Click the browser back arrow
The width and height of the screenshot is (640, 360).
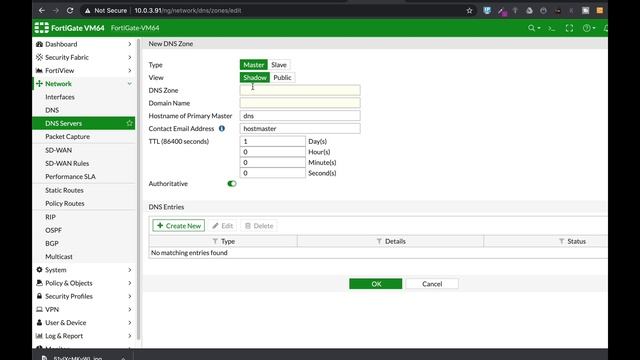point(42,10)
